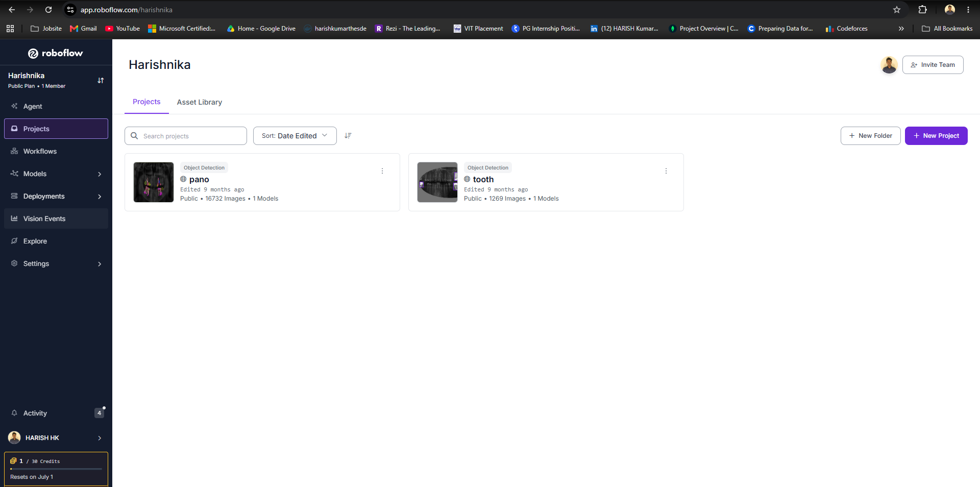Expand the HARISH HK chevron arrow

pyautogui.click(x=100, y=438)
